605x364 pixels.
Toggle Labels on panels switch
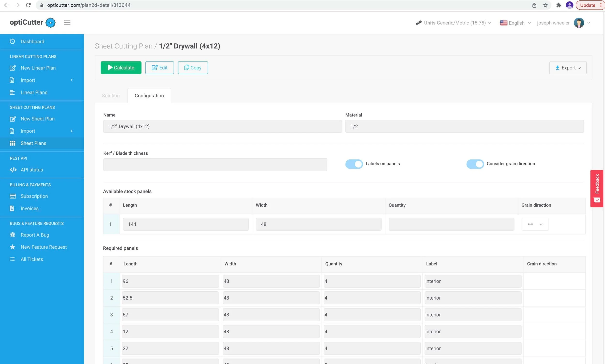[354, 164]
